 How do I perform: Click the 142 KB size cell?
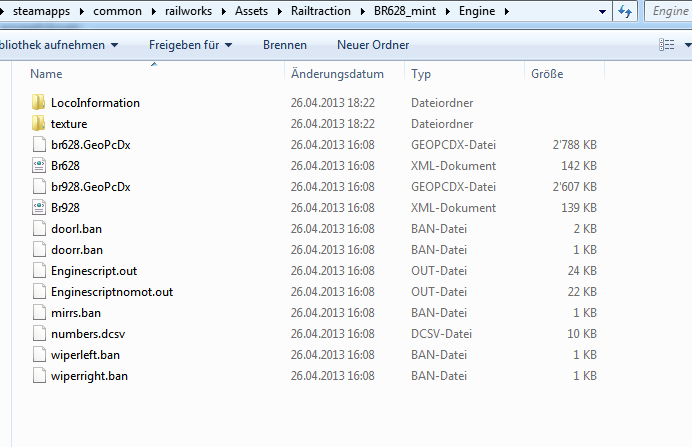click(579, 166)
